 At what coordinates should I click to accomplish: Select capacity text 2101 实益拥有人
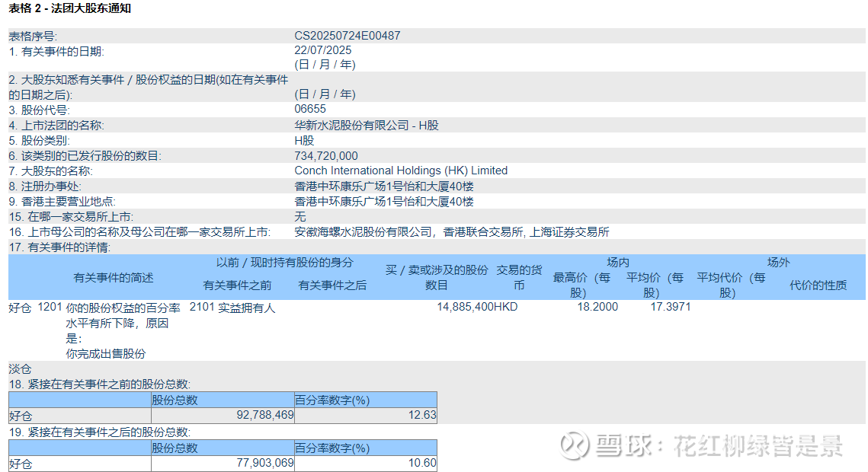pos(232,308)
